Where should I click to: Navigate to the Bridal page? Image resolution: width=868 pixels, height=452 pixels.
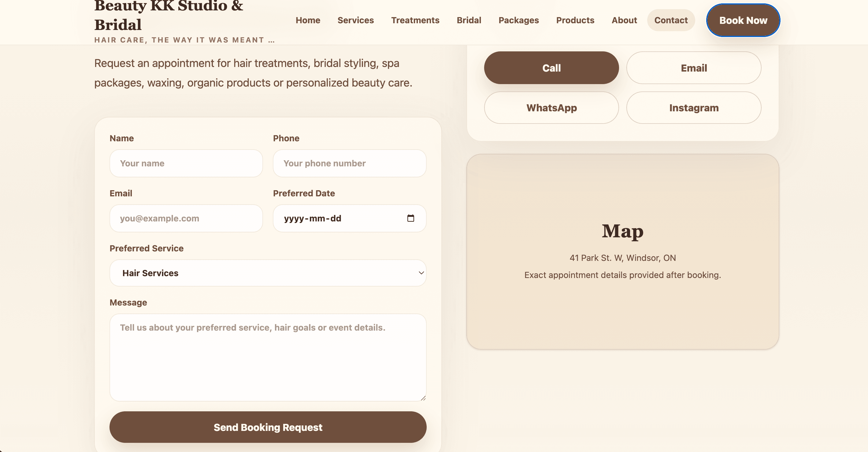click(469, 20)
